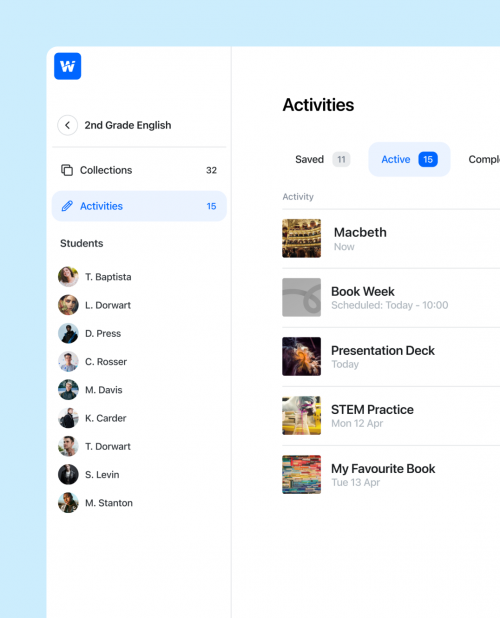500x618 pixels.
Task: Click the Activities pencil icon in sidebar
Action: (67, 206)
